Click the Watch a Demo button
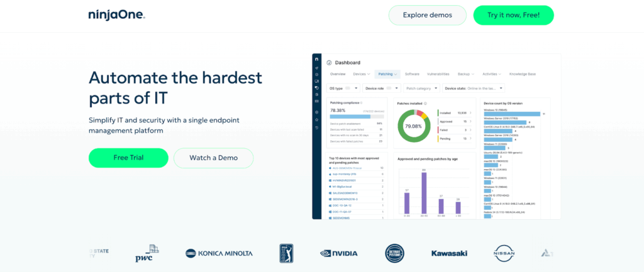 [x=213, y=158]
